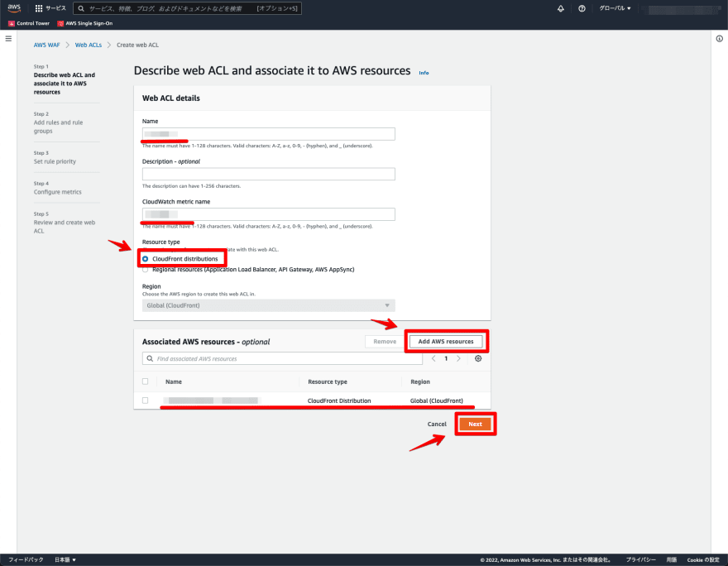Select Regional resources radio option
The width and height of the screenshot is (728, 566).
point(146,269)
